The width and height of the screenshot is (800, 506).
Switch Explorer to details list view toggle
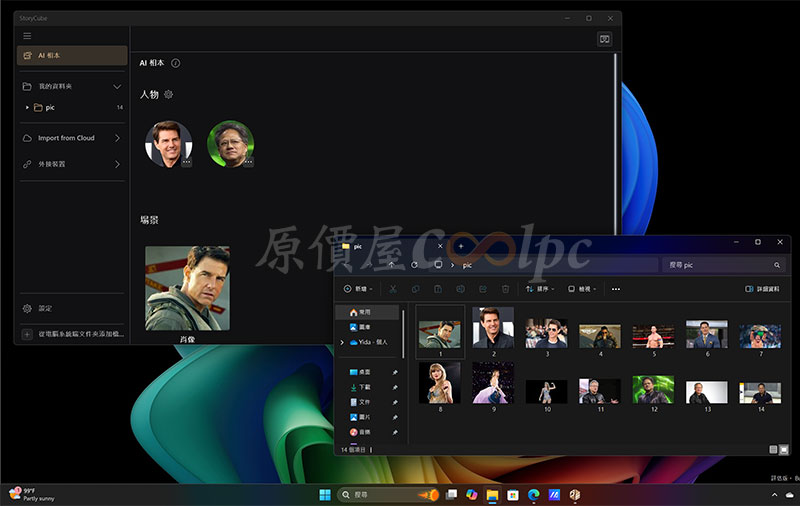[x=773, y=449]
